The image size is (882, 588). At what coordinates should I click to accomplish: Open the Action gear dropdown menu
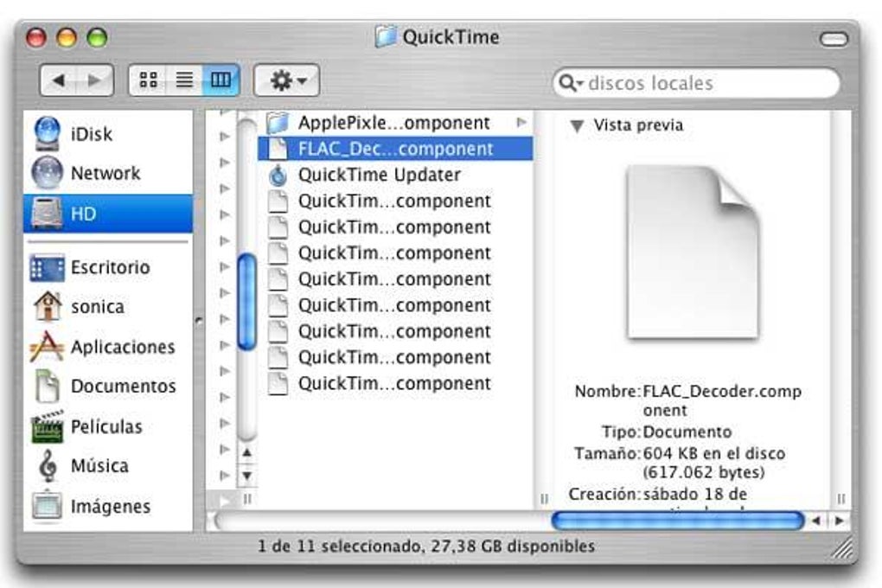287,80
